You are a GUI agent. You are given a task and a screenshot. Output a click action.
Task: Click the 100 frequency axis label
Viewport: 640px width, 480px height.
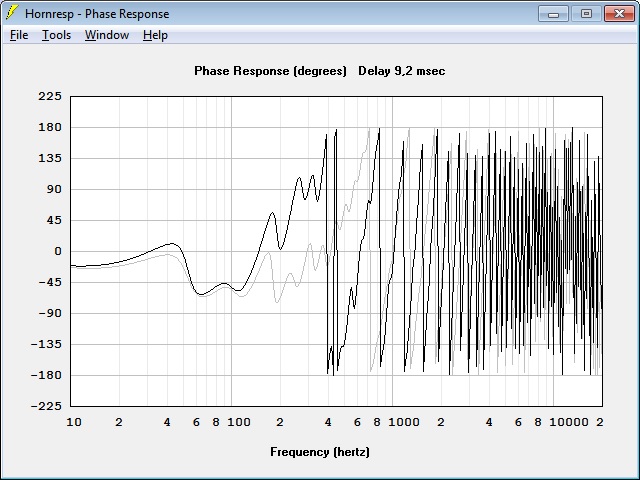[239, 422]
